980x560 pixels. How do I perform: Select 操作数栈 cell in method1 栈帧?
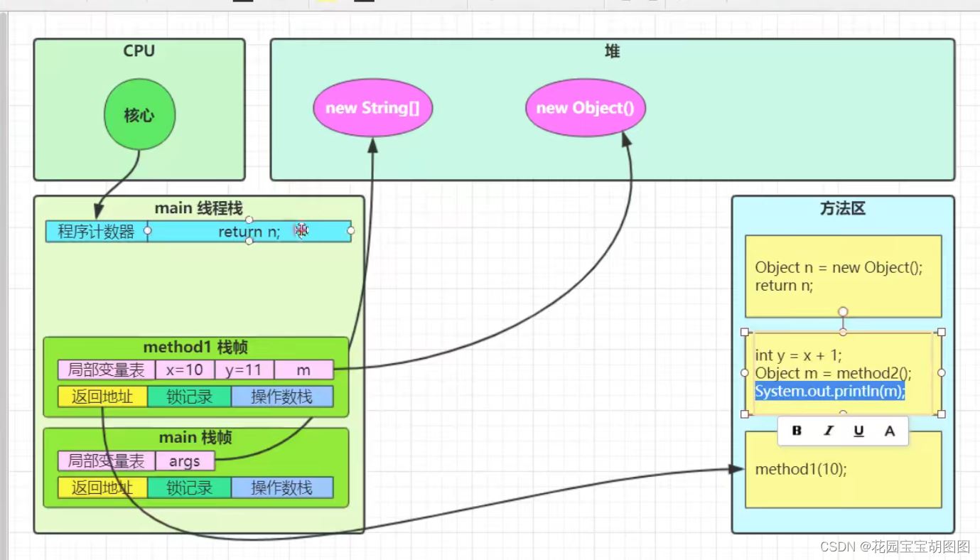coord(282,397)
